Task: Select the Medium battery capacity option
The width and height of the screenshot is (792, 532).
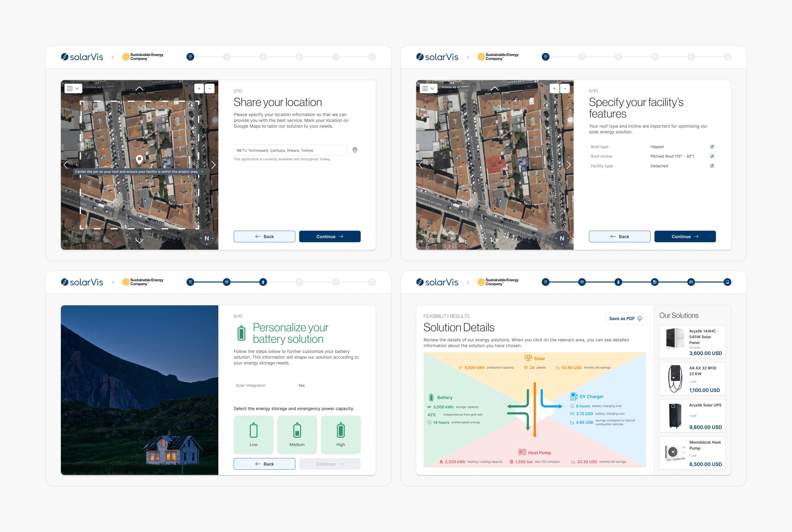Action: point(297,435)
